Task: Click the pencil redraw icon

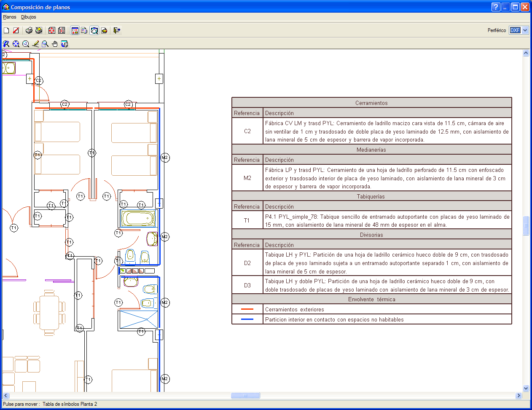Action: (x=35, y=44)
